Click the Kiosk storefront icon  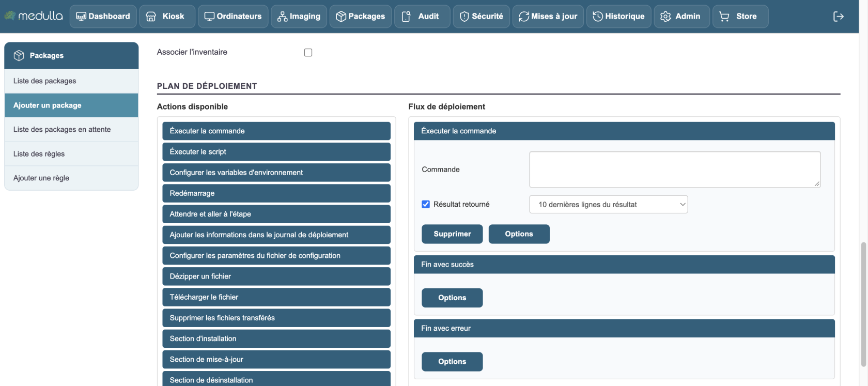151,17
